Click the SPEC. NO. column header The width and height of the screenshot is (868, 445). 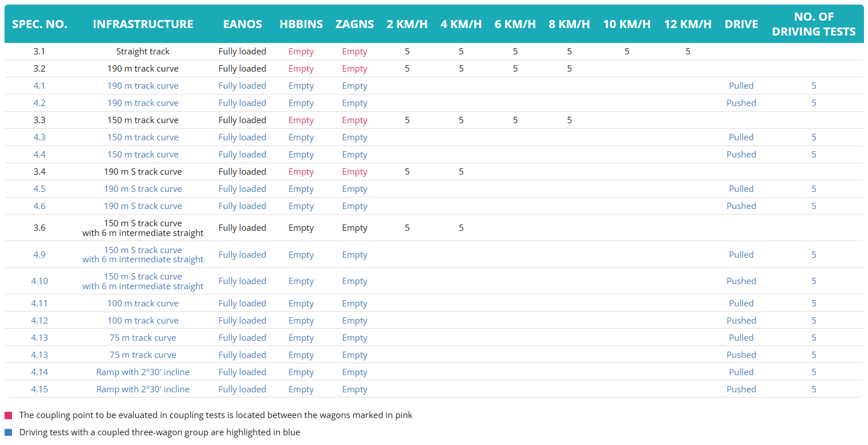pos(40,24)
